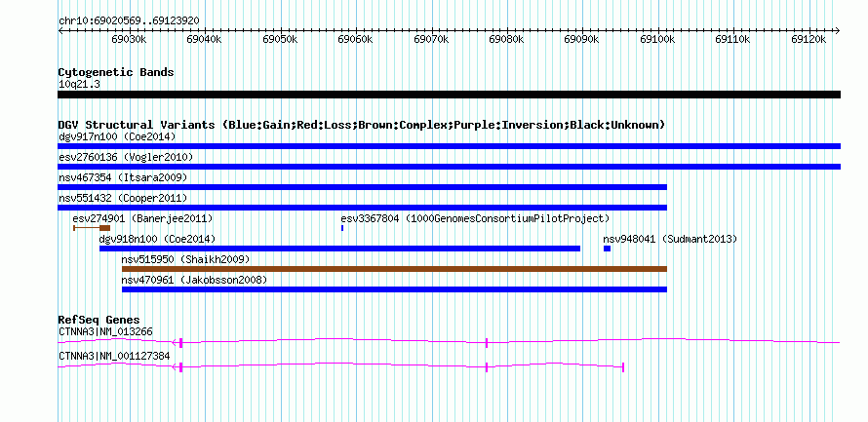Open the esv2760136 (Vogler2010) variant label
This screenshot has width=868, height=422.
click(126, 157)
